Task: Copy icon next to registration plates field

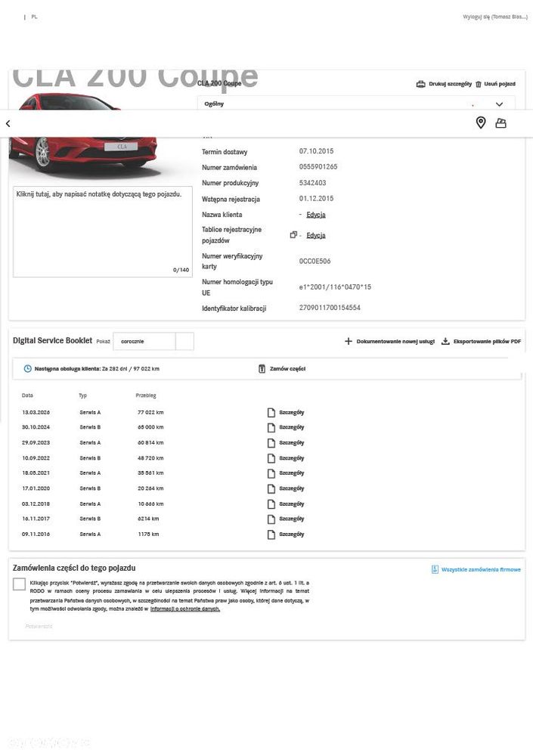Action: (x=293, y=235)
